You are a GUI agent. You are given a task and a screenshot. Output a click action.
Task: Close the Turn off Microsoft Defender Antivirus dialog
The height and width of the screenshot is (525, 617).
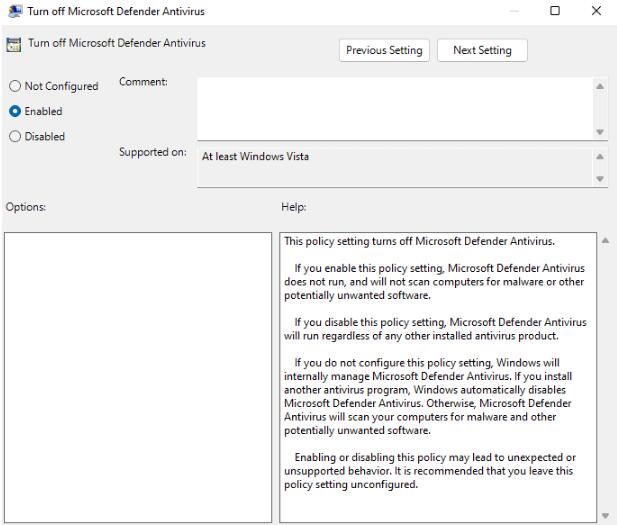click(x=597, y=10)
